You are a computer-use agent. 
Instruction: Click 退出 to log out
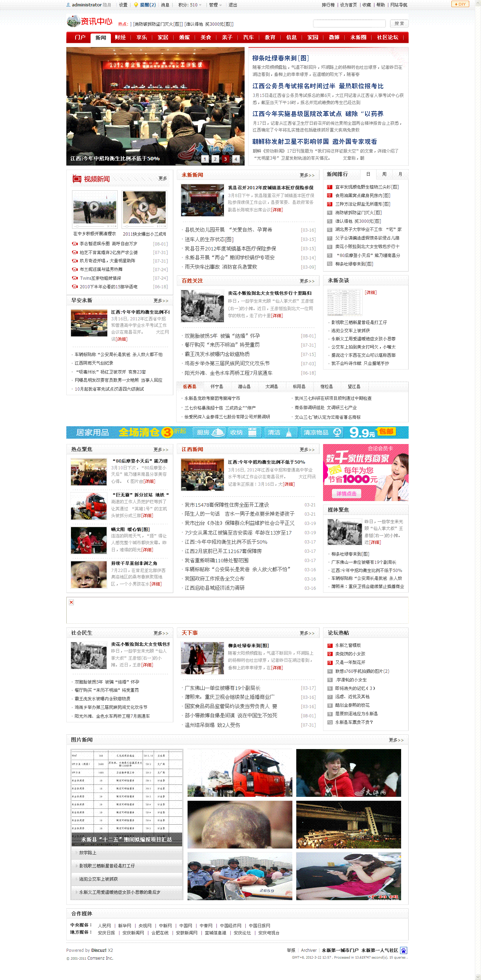pos(232,5)
